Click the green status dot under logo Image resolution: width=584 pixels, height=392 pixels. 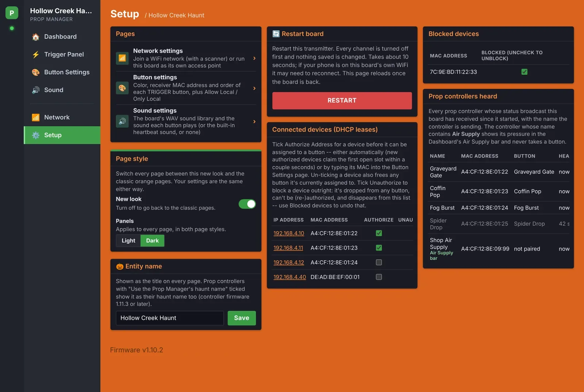(x=12, y=28)
